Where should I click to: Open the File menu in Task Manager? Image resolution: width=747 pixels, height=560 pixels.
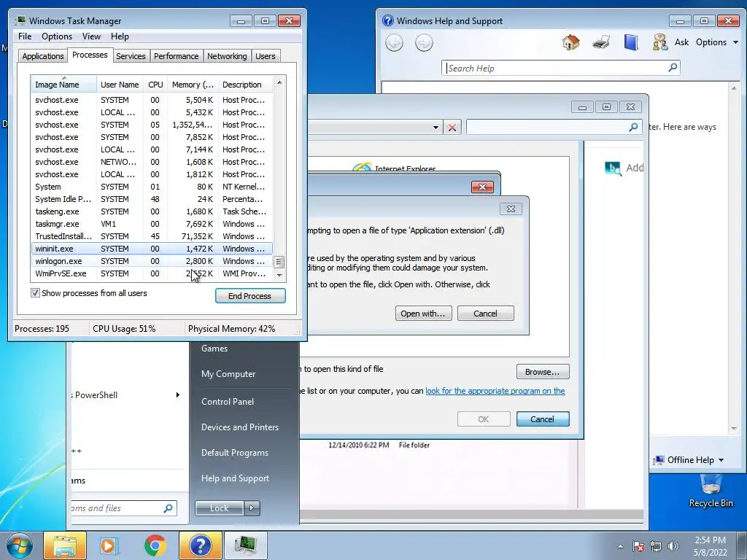pyautogui.click(x=25, y=36)
